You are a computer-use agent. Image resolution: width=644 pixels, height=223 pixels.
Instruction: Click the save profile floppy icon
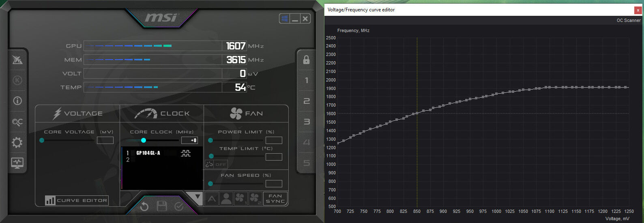tap(162, 206)
